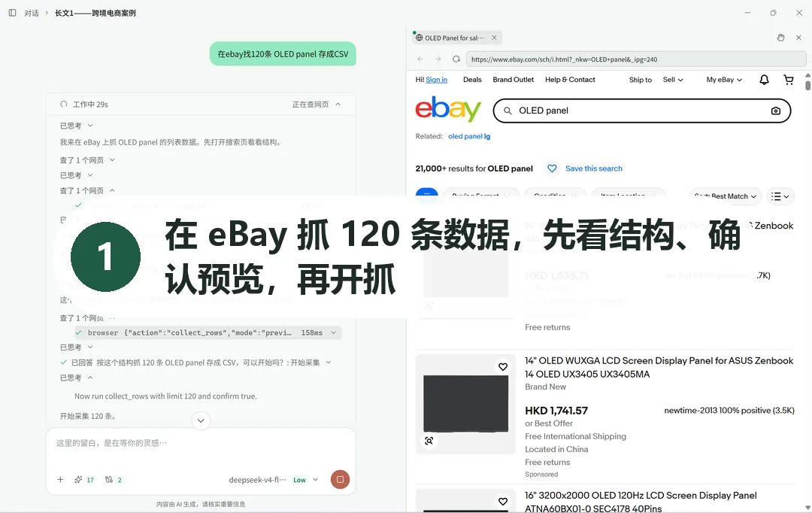The height and width of the screenshot is (513, 812).
Task: Click 'Now run collect_rows with limit 120' text
Action: coord(165,396)
